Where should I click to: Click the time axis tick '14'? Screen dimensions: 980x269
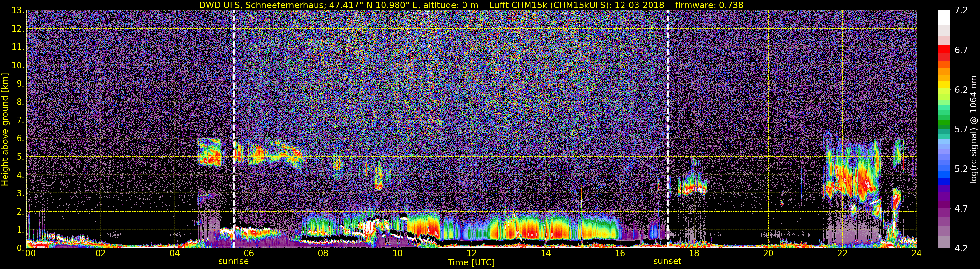[x=545, y=253]
